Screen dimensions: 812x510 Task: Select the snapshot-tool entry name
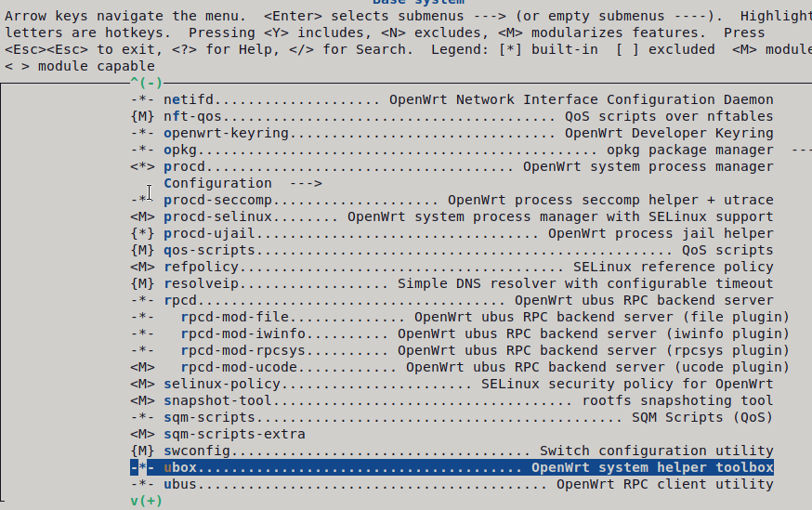217,400
